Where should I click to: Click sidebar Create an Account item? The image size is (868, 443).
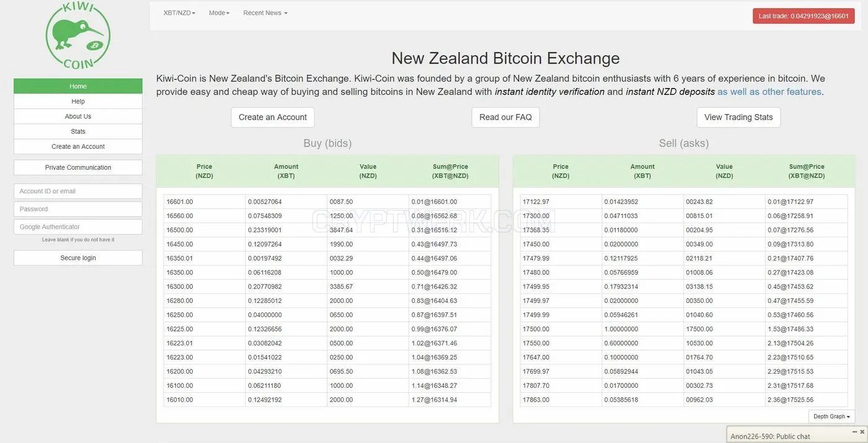[x=78, y=146]
